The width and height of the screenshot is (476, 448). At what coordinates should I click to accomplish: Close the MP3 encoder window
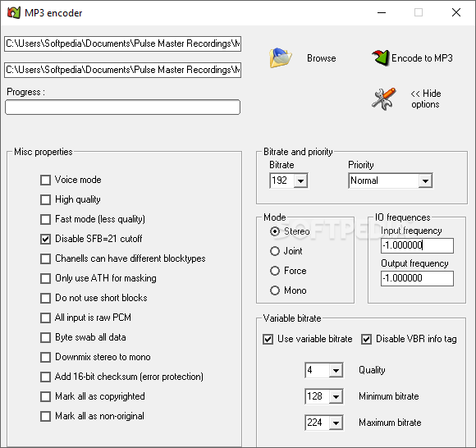pyautogui.click(x=456, y=13)
